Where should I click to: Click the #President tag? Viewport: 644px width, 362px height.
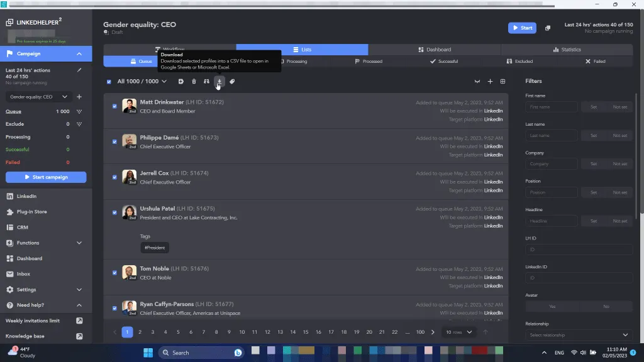[x=155, y=248]
